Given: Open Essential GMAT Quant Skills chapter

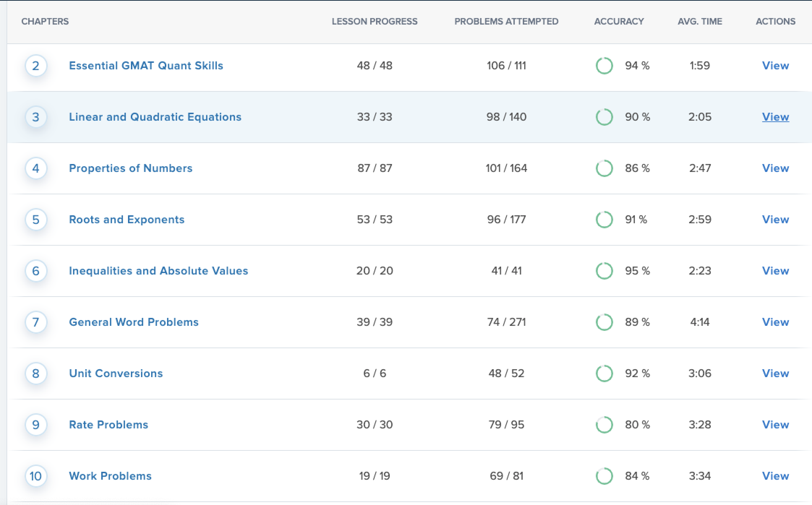Looking at the screenshot, I should tap(146, 66).
